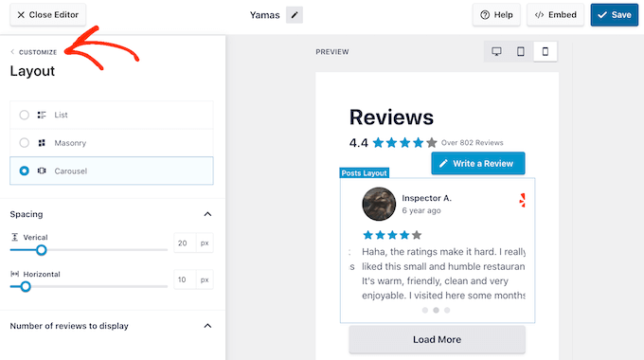Select the Masonry layout radio button
Image resolution: width=644 pixels, height=360 pixels.
[25, 143]
